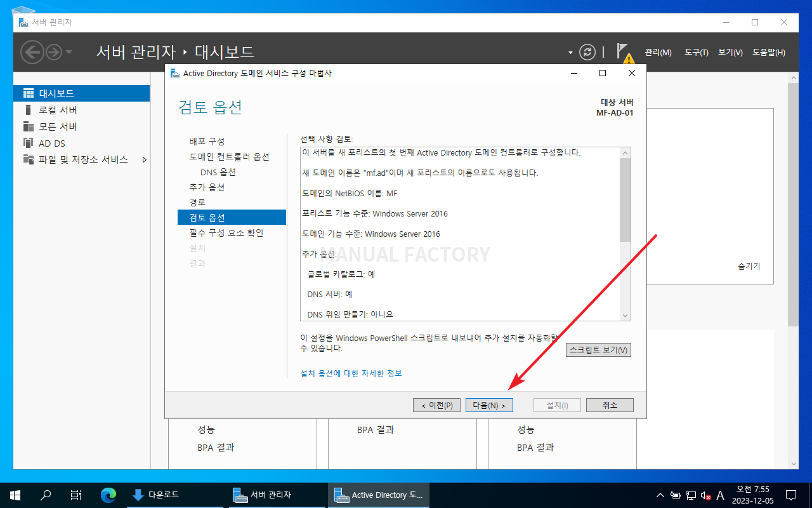812x508 pixels.
Task: Click Active Directory wizard taskbar button
Action: (x=379, y=495)
